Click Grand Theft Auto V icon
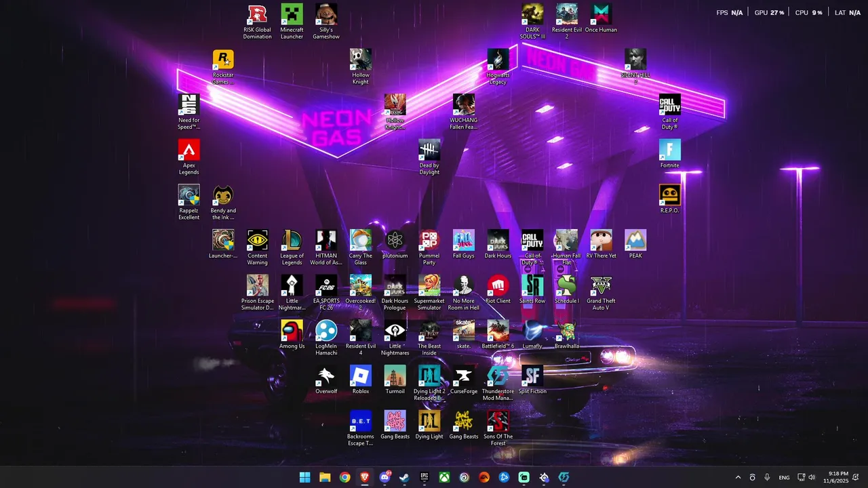 tap(601, 292)
